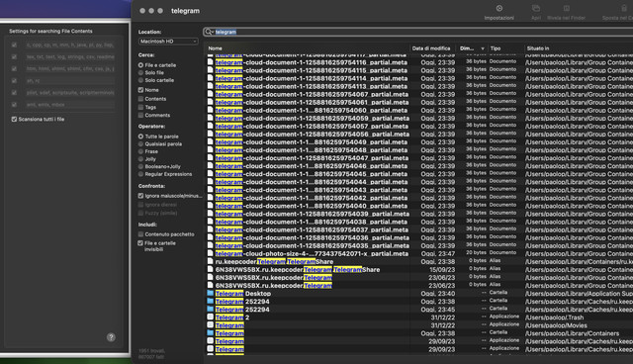The height and width of the screenshot is (364, 633).
Task: Select the Solo cartelle radio option
Action: [x=140, y=80]
